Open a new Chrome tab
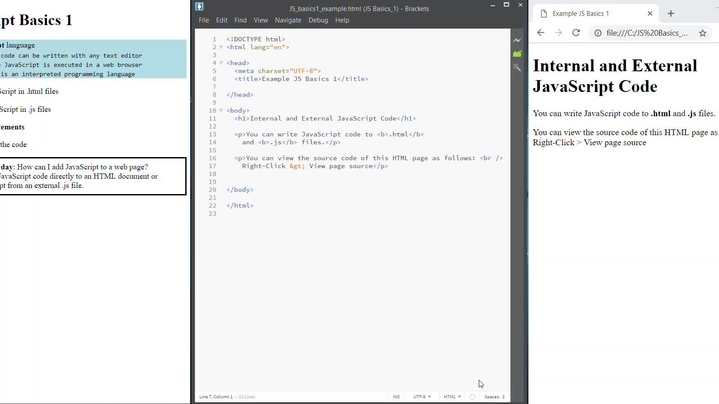Viewport: 719px width, 404px height. 671,13
